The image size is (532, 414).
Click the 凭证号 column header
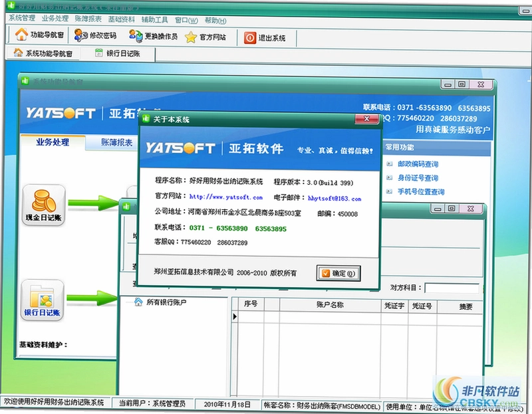[422, 306]
